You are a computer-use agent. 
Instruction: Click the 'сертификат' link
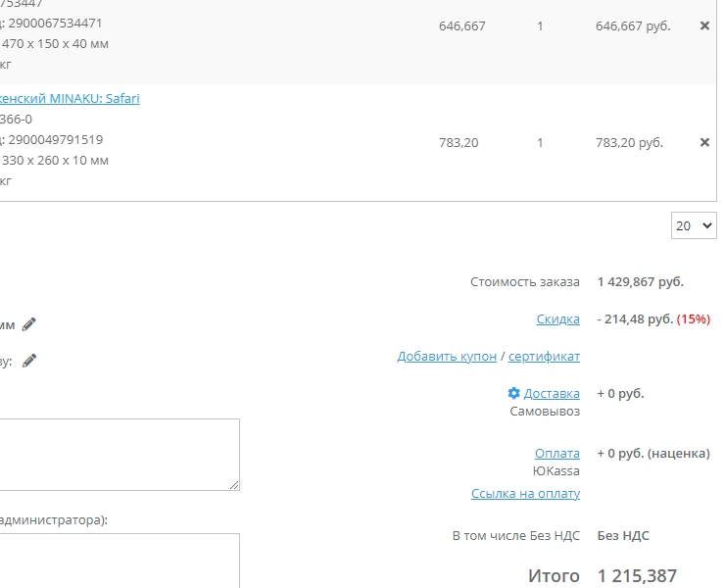[x=544, y=357]
